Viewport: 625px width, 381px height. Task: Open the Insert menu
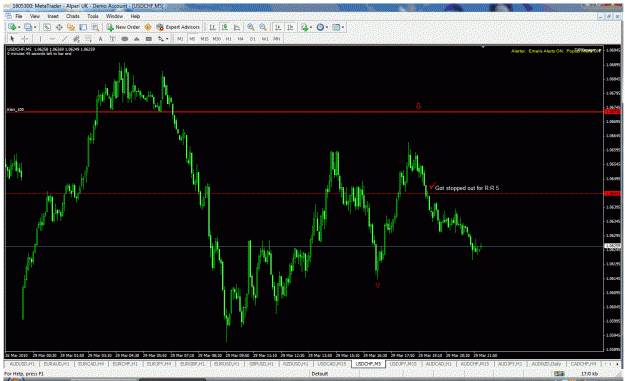tap(53, 16)
